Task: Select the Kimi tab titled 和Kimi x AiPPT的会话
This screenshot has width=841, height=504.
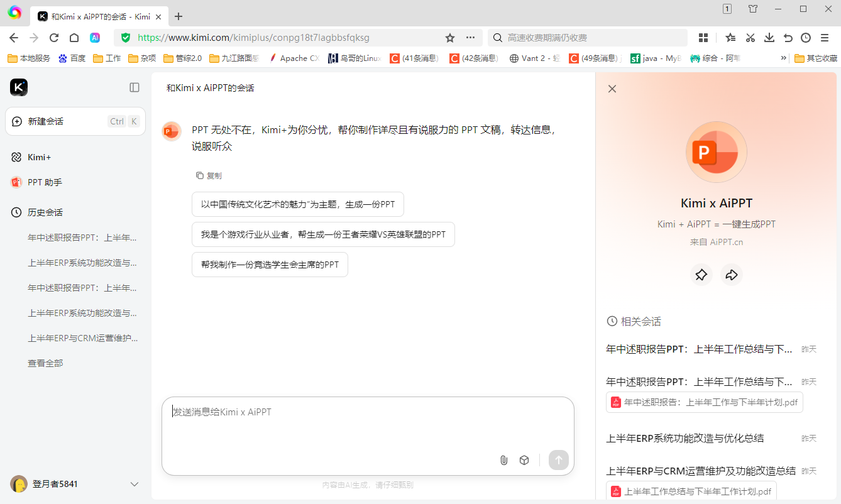Action: (x=99, y=16)
